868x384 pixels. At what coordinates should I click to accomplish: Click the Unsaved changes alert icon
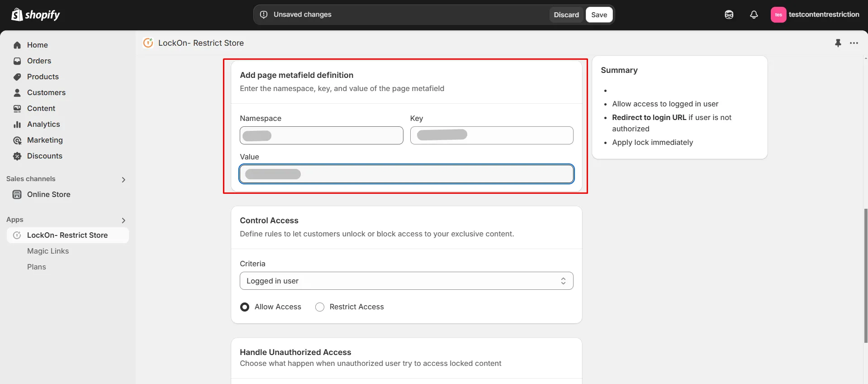pyautogui.click(x=264, y=14)
